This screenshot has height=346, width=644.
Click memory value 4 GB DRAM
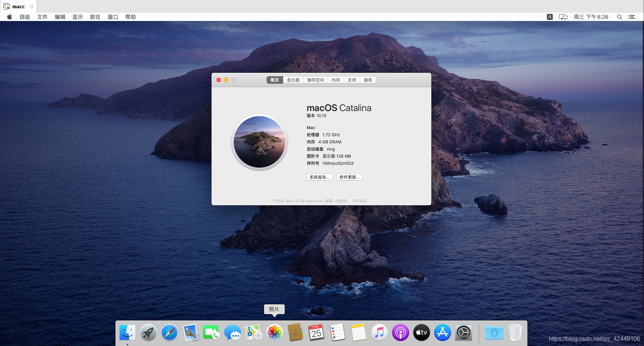[330, 142]
